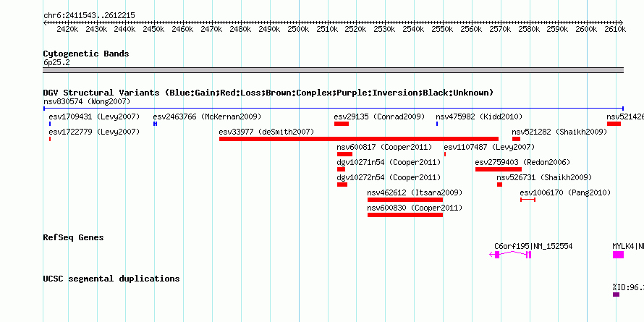This screenshot has height=322, width=644.
Task: Select the magenta C6orf195 gene glyph
Action: (511, 255)
